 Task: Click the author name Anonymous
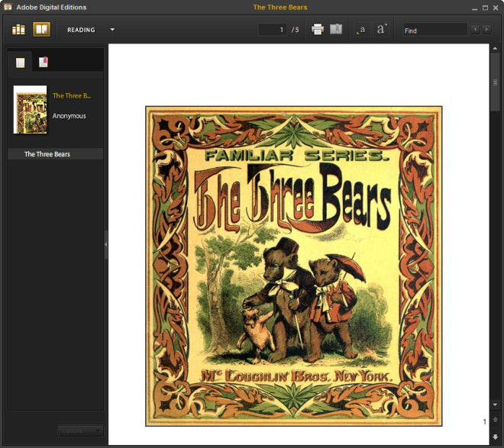click(69, 116)
